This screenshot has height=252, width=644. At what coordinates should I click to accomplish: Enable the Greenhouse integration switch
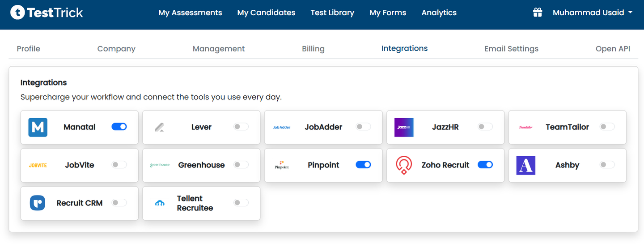241,165
